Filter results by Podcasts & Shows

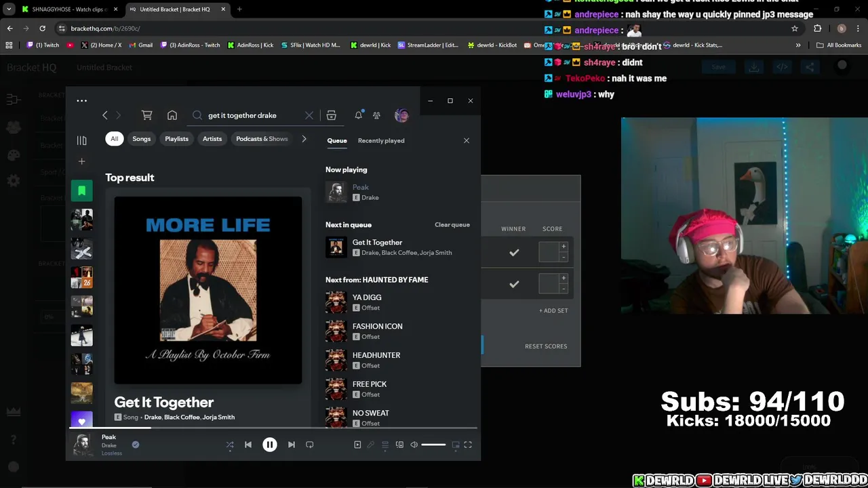pyautogui.click(x=262, y=139)
